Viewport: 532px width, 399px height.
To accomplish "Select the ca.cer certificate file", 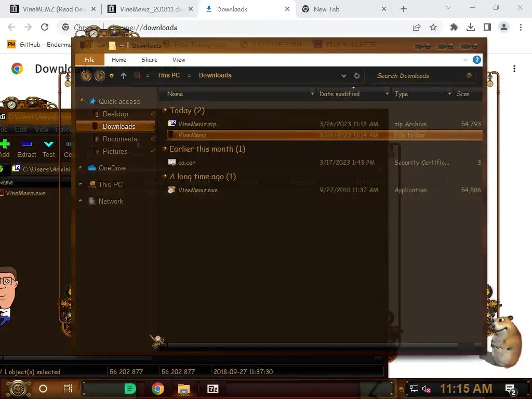I will [x=324, y=163].
